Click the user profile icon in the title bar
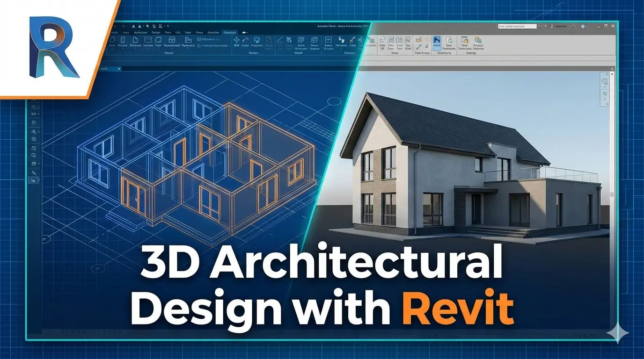This screenshot has height=359, width=644. point(551,26)
